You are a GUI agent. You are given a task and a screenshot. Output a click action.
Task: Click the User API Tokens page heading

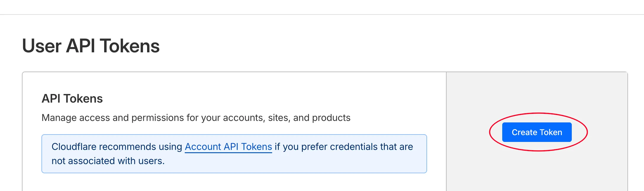[x=91, y=46]
